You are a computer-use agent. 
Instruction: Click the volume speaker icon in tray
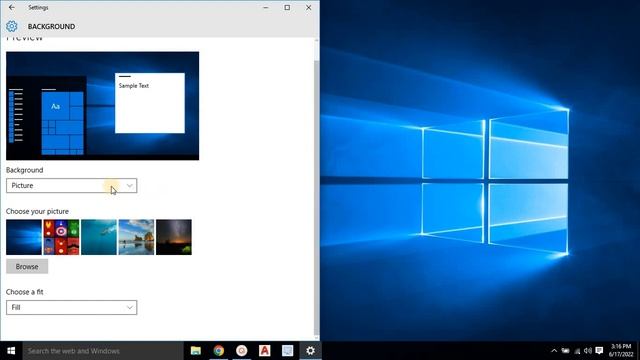[x=588, y=351]
